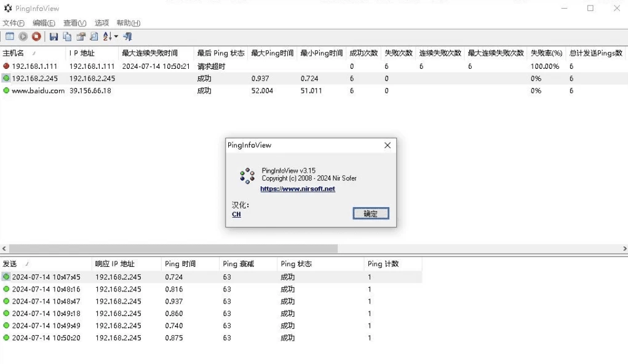This screenshot has width=628, height=364.
Task: Open the 帮助(H) menu
Action: point(128,23)
